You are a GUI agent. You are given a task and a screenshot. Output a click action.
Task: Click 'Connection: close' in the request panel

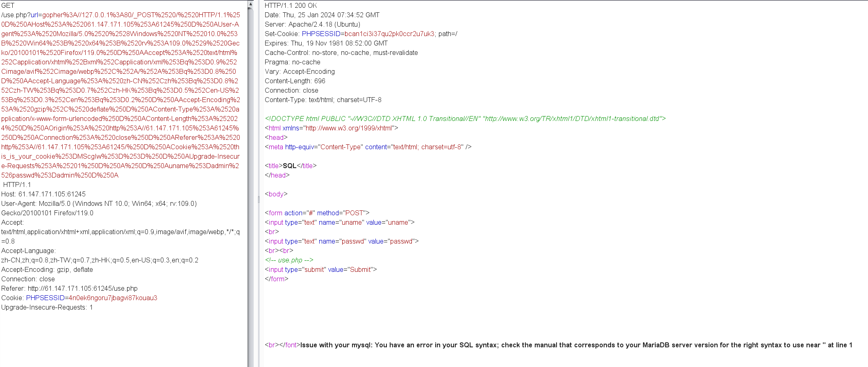point(28,279)
